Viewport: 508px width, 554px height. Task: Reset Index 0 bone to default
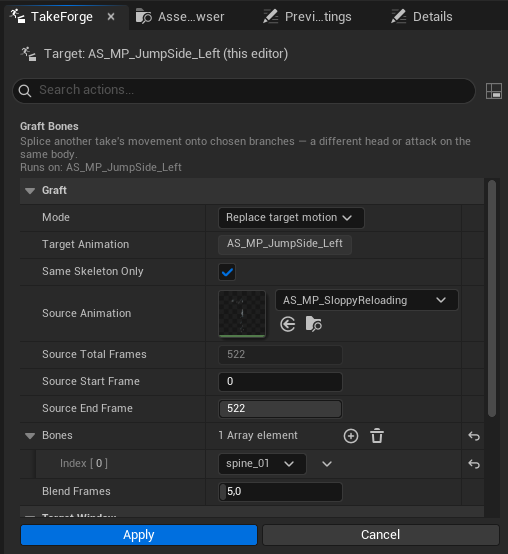(x=474, y=464)
